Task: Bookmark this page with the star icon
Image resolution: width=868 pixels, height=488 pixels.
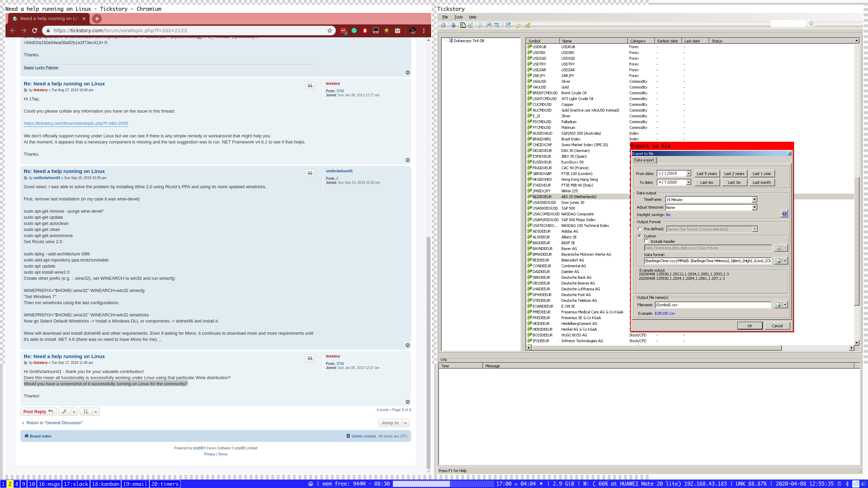Action: [330, 31]
